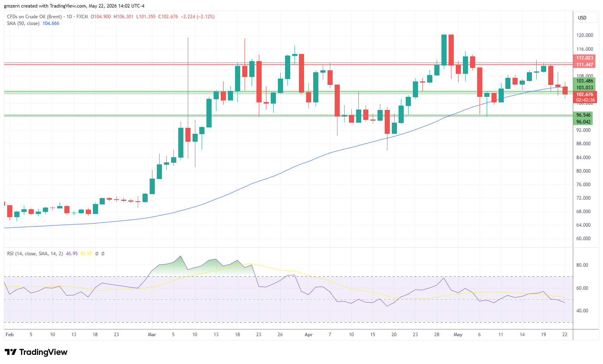
Task: Click the SMA value 104.666
Action: tap(51, 23)
